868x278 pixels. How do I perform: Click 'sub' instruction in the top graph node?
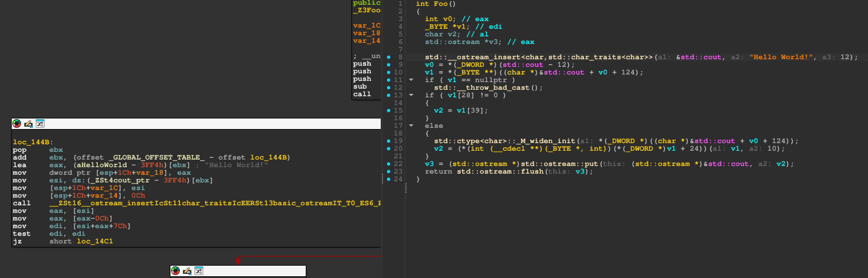(360, 86)
